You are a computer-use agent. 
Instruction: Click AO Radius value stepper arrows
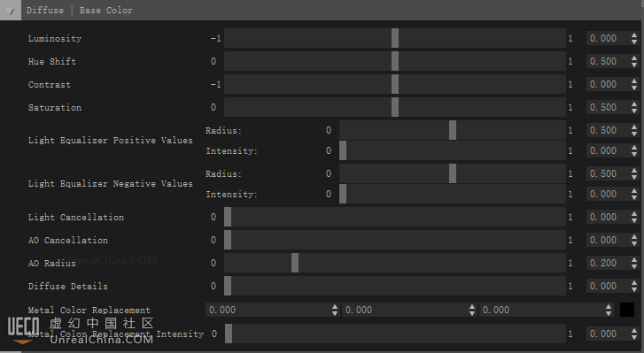click(x=634, y=263)
